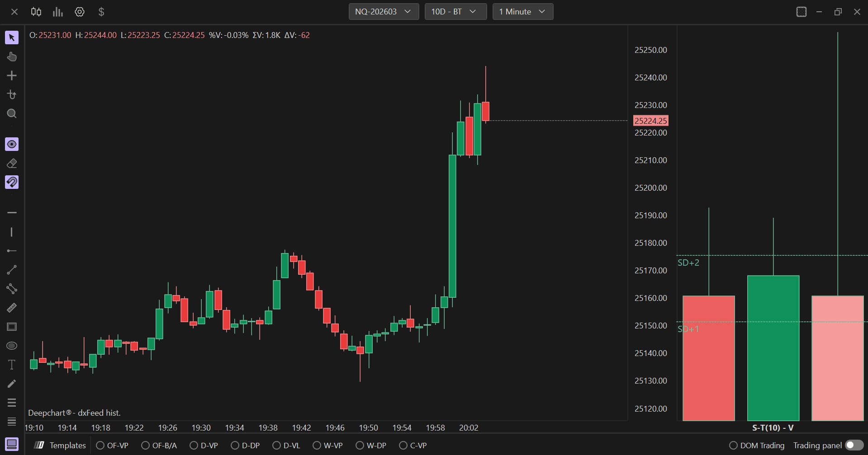Open chart settings gear icon
Screen dimensions: 868x455
click(80, 12)
